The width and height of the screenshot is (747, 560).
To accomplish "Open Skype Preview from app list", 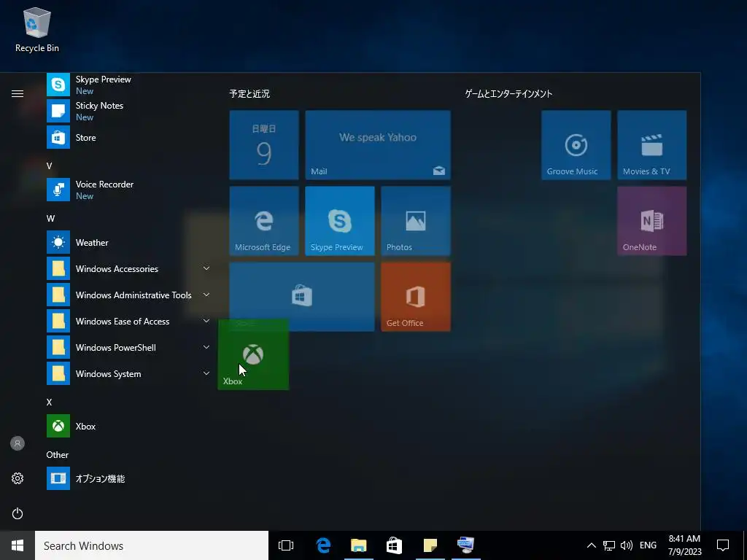I will [128, 85].
